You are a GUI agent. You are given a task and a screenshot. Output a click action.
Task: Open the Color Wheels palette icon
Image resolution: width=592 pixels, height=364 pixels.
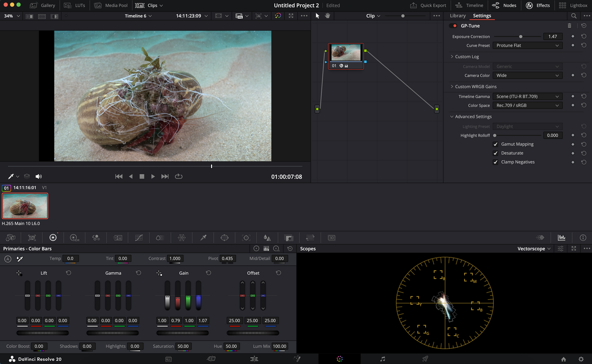[x=53, y=237]
